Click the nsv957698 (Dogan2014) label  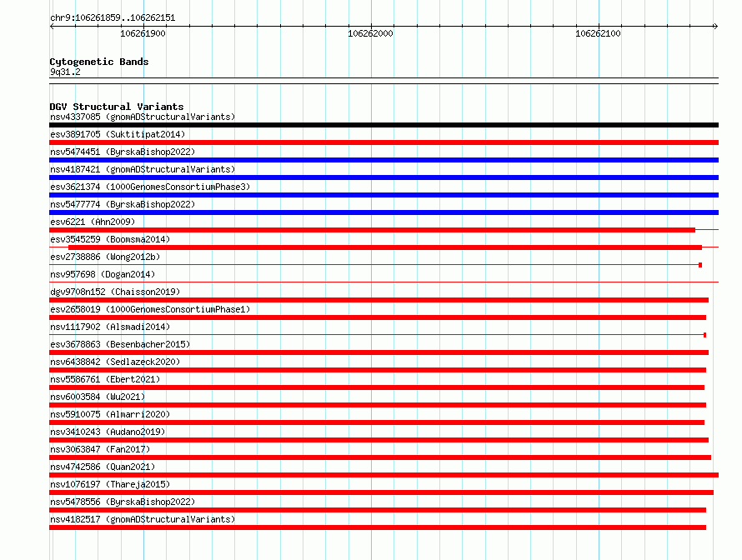103,274
